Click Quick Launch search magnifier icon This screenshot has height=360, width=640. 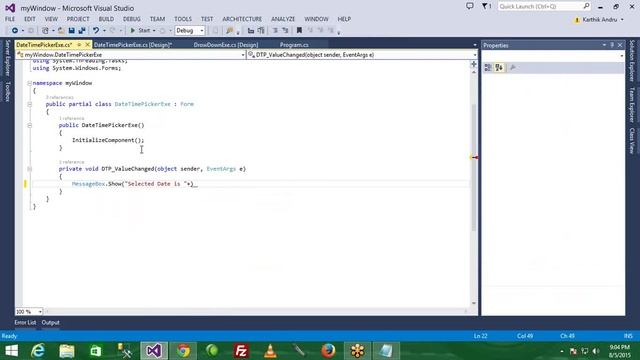587,6
